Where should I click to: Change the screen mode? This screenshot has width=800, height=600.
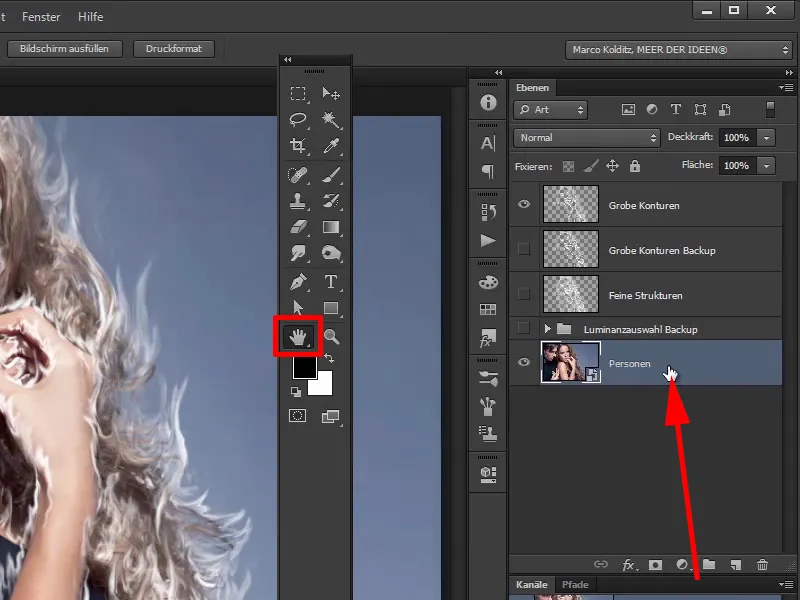coord(331,417)
